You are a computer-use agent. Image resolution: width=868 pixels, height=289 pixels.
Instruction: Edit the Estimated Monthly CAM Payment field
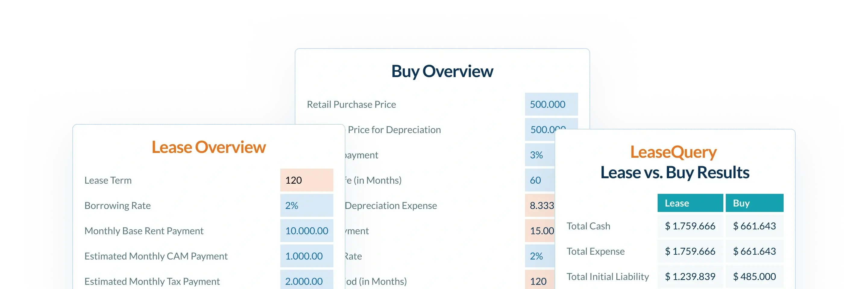pos(306,256)
